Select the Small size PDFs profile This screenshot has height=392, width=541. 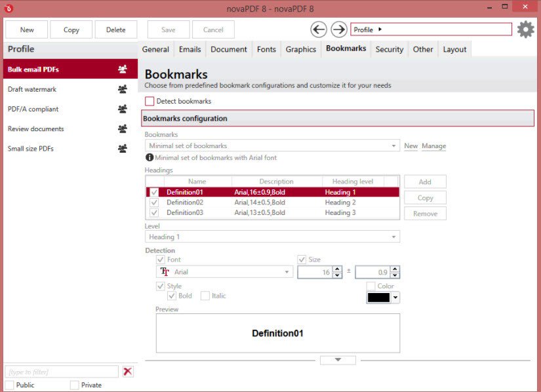70,149
